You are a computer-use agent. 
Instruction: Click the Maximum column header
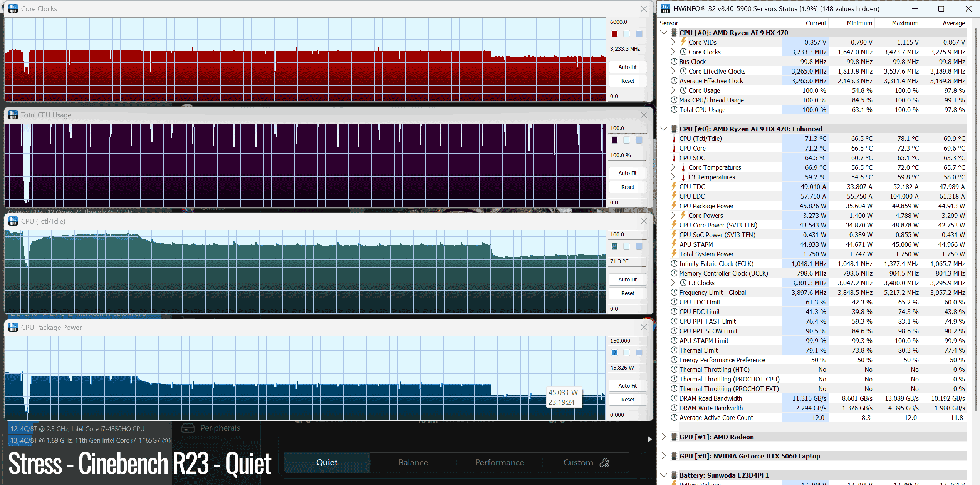(x=905, y=23)
